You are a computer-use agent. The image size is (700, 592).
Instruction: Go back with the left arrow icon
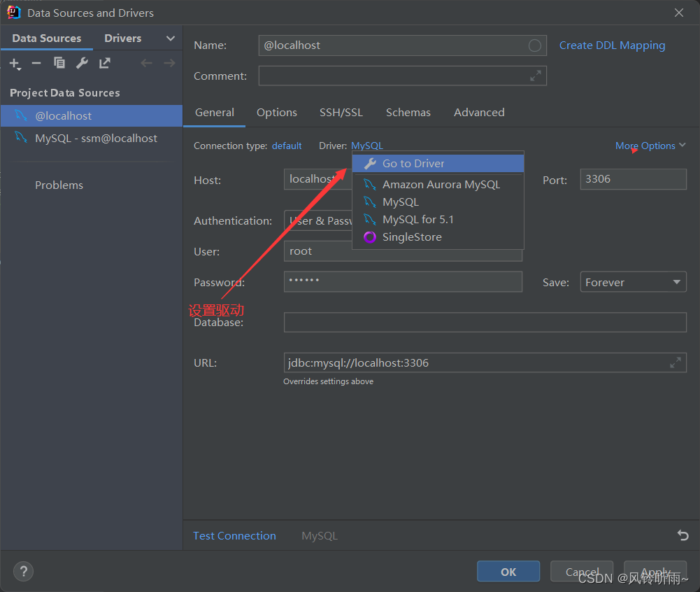pos(146,63)
